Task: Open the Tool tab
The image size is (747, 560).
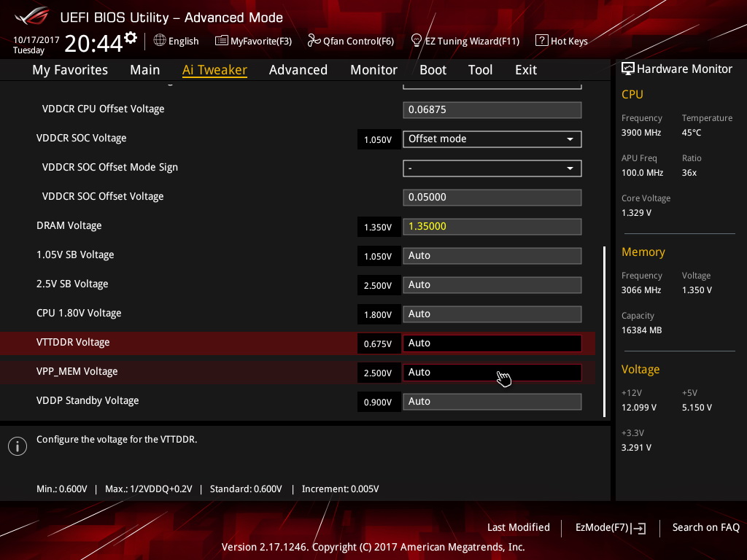Action: [x=480, y=70]
